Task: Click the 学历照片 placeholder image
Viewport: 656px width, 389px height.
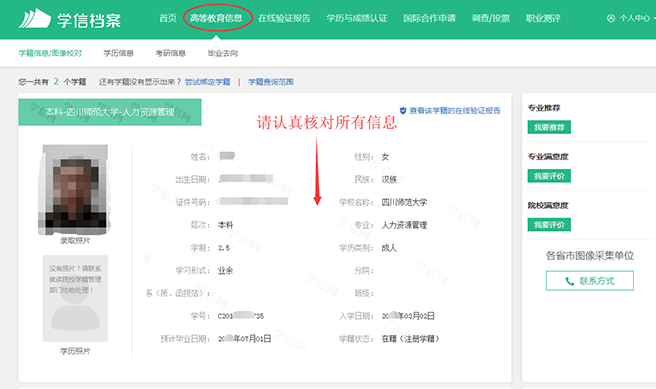Action: click(75, 299)
